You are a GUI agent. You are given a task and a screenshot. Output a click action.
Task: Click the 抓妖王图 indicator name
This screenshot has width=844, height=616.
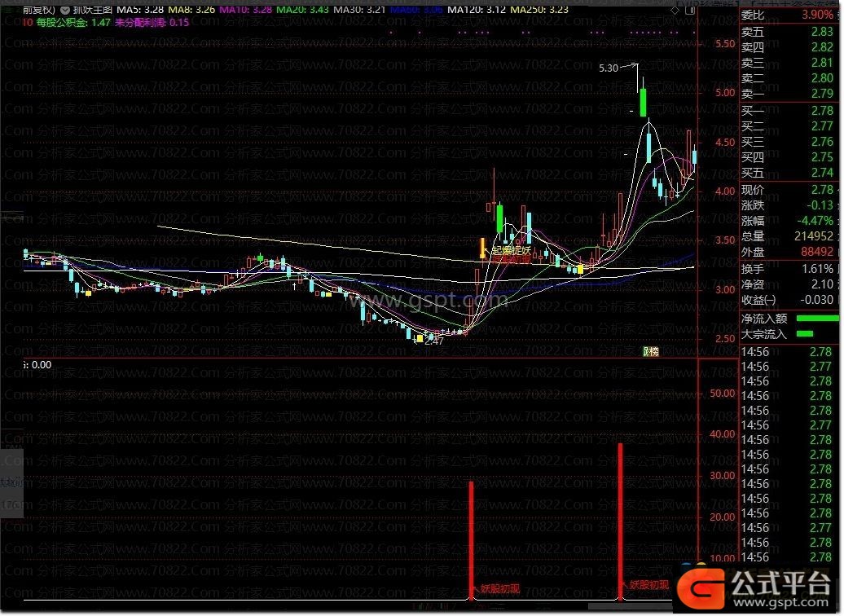(93, 10)
